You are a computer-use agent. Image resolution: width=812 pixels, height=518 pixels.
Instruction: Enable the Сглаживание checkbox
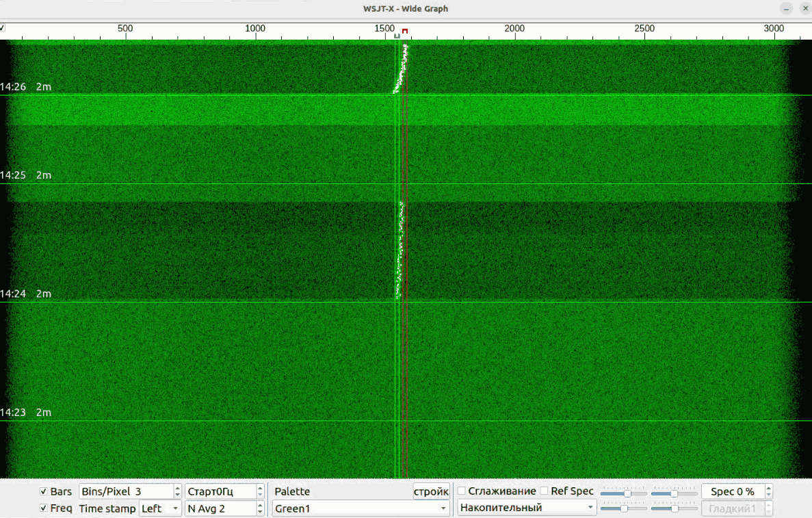pyautogui.click(x=462, y=491)
